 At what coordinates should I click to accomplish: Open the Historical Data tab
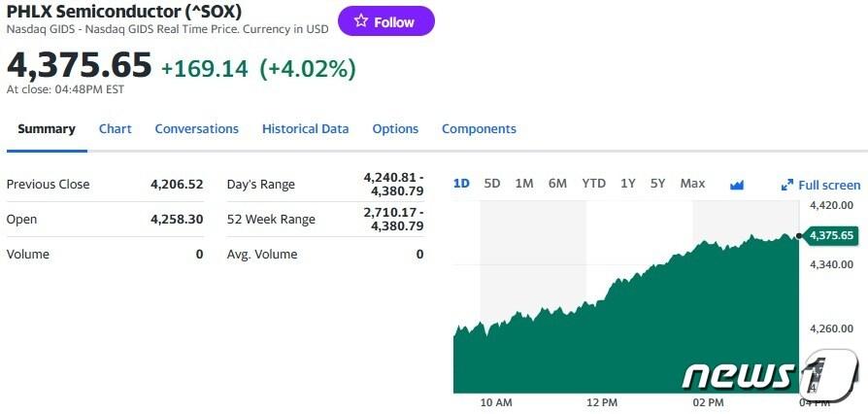click(x=305, y=128)
